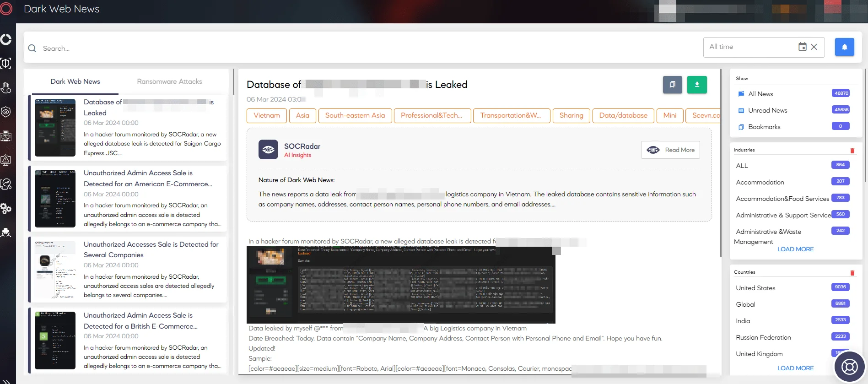Viewport: 868px width, 384px height.
Task: Select the Data/database tag
Action: [623, 115]
